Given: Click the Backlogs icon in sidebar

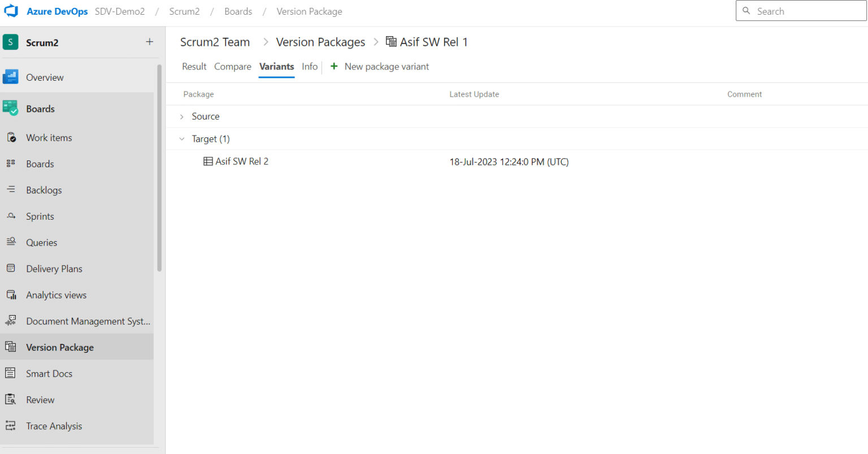Looking at the screenshot, I should tap(11, 190).
